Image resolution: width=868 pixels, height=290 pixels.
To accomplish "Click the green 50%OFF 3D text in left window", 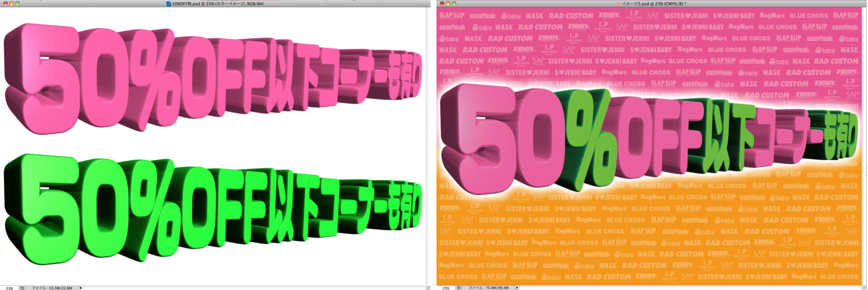I will pyautogui.click(x=212, y=208).
